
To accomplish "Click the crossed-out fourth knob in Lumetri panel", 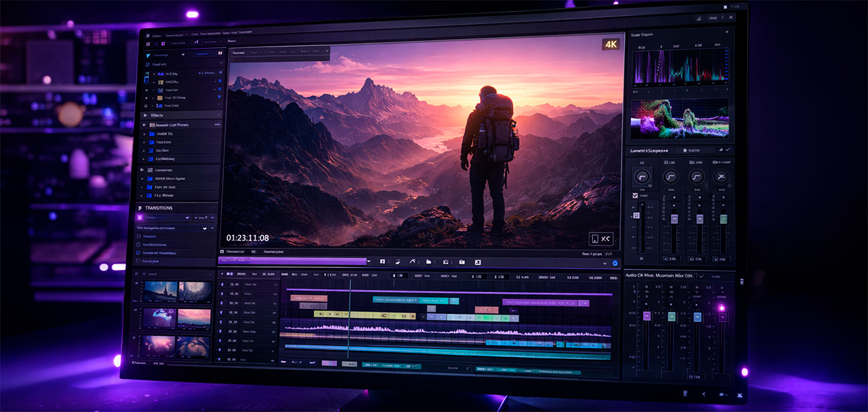I will [x=720, y=176].
